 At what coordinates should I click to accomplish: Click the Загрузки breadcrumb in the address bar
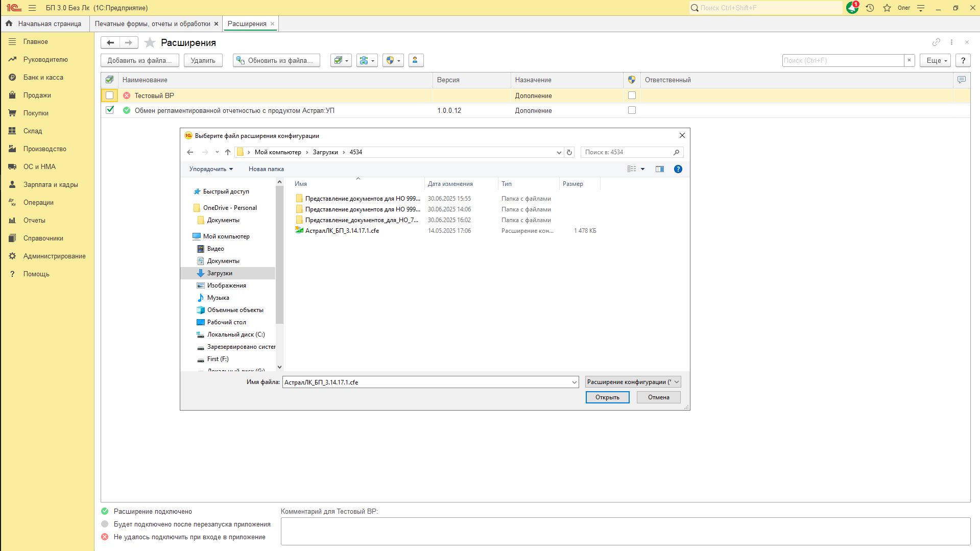coord(325,152)
